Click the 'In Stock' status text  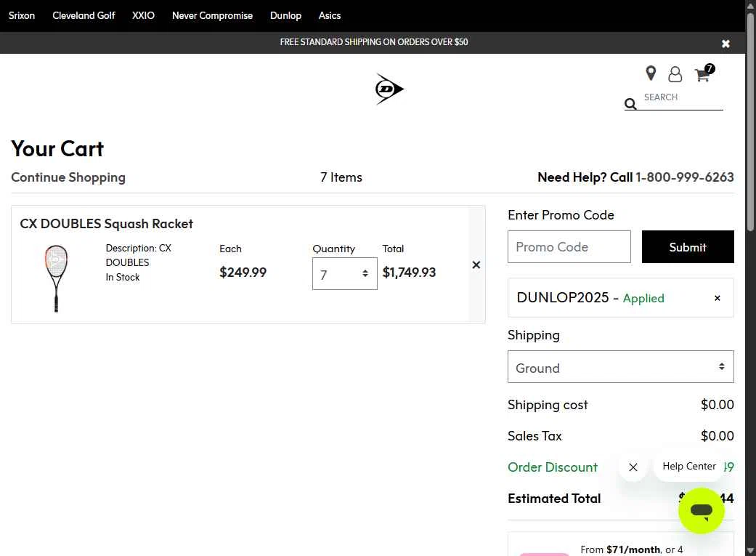[123, 277]
